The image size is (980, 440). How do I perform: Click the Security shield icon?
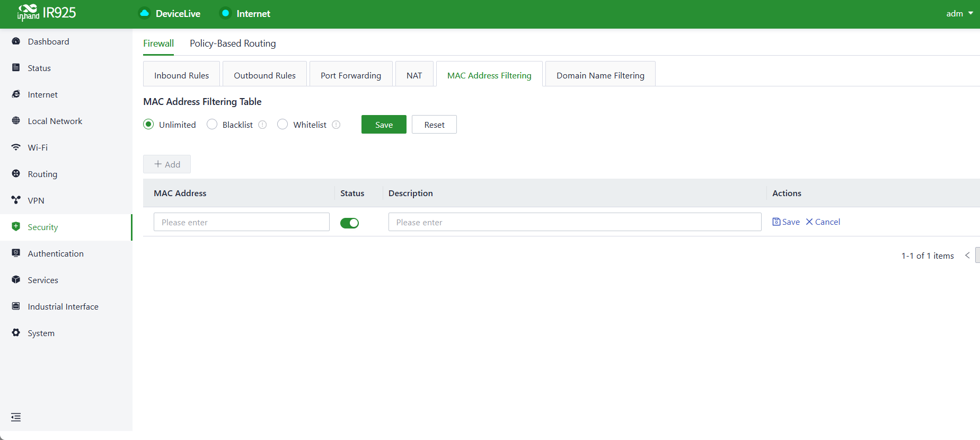pyautogui.click(x=16, y=227)
